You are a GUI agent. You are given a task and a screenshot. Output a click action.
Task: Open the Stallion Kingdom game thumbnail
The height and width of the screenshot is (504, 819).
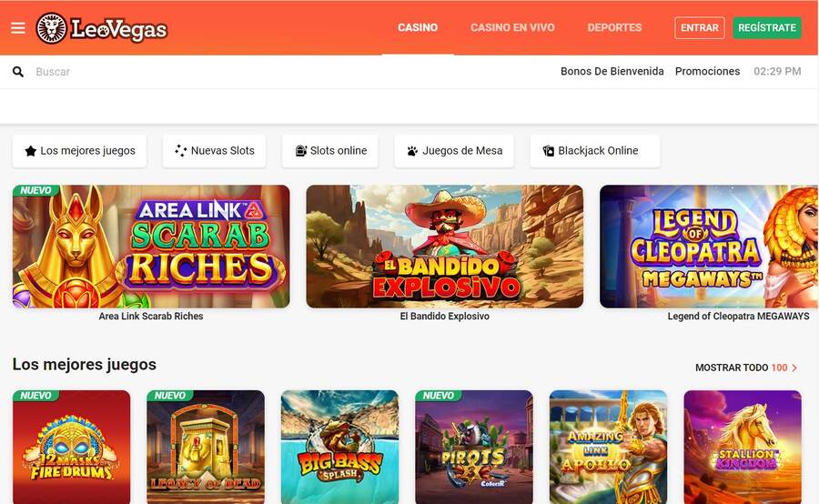(743, 447)
